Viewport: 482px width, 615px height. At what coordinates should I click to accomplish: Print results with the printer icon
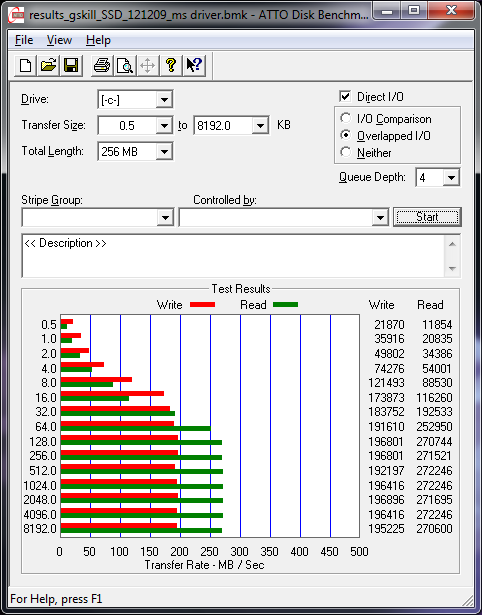point(102,65)
